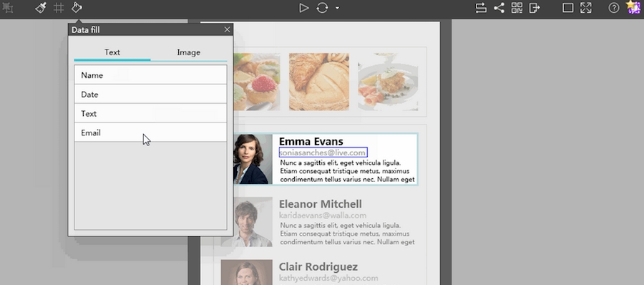
Task: Click the croissant bread thumbnail image
Action: [319, 82]
